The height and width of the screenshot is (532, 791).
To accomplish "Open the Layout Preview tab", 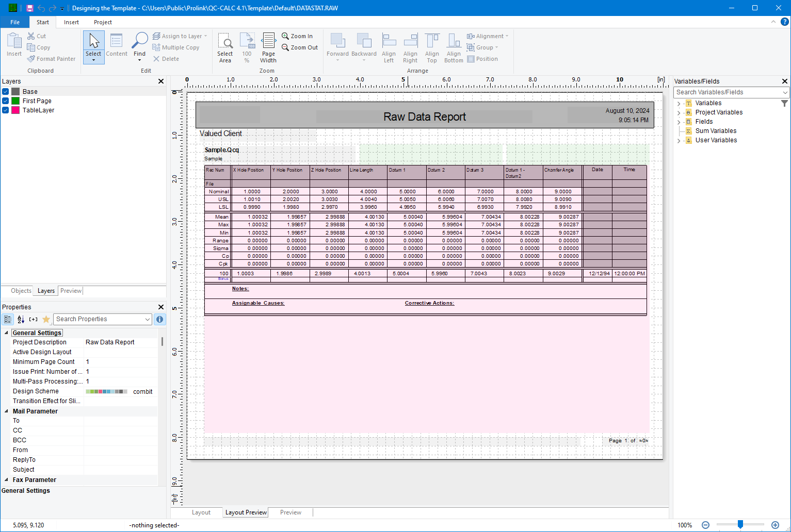I will 245,512.
